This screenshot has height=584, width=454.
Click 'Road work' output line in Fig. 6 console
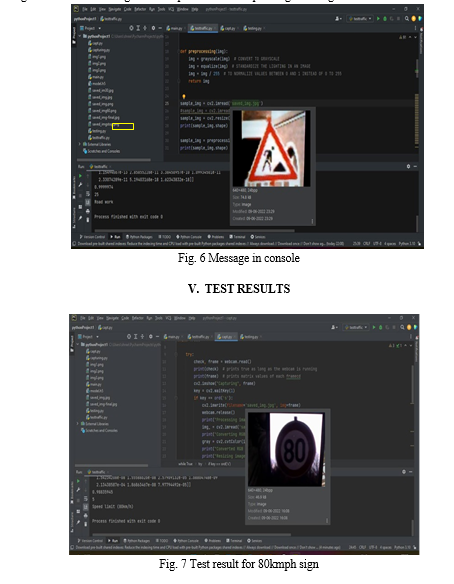coord(104,201)
